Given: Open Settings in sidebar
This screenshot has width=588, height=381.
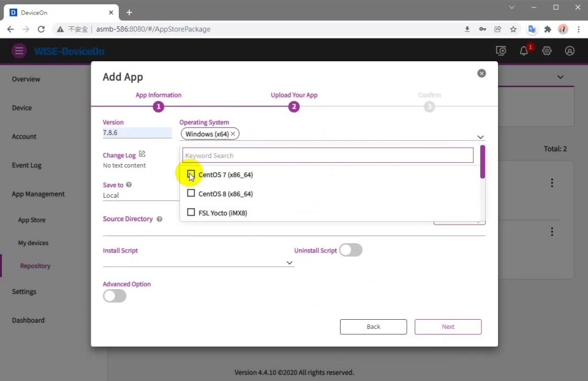Looking at the screenshot, I should [x=24, y=292].
